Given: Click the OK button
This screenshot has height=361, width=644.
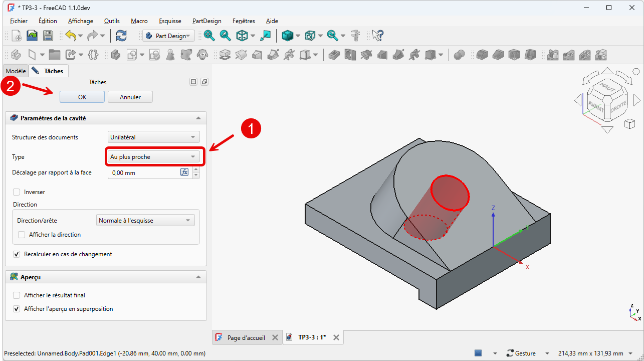Looking at the screenshot, I should pyautogui.click(x=82, y=97).
